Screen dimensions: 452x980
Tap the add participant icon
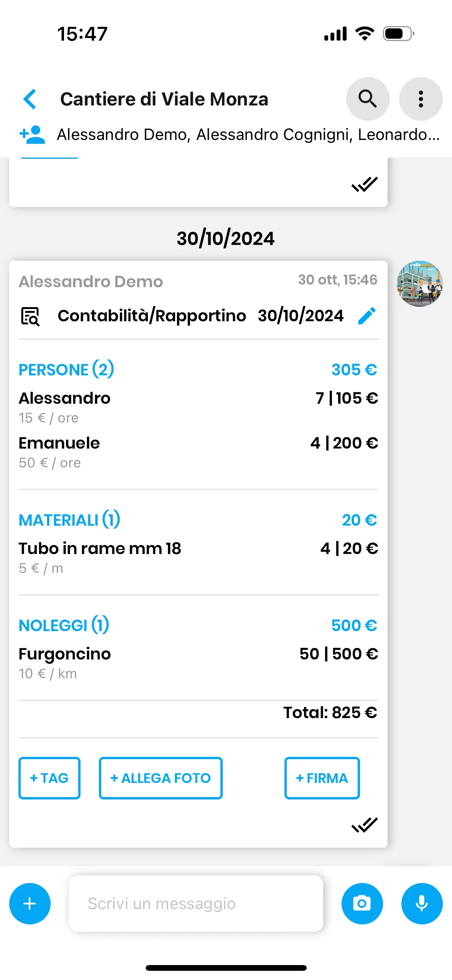point(32,135)
